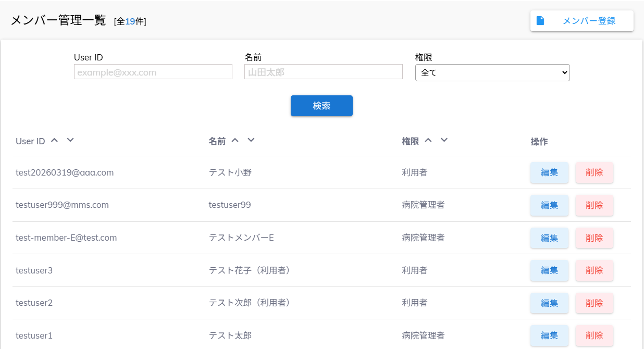Click the testuser3 User ID cell
The width and height of the screenshot is (644, 349).
click(34, 270)
